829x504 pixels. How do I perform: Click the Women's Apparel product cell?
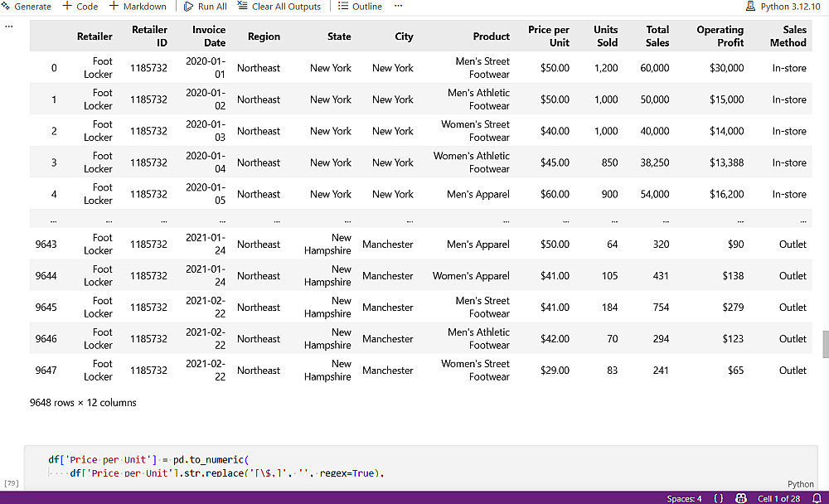point(471,276)
